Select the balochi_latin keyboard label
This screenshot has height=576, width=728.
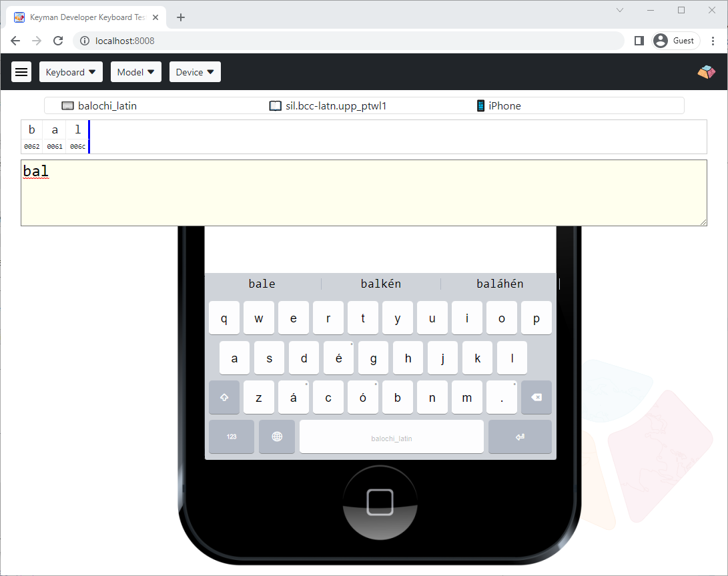point(107,106)
